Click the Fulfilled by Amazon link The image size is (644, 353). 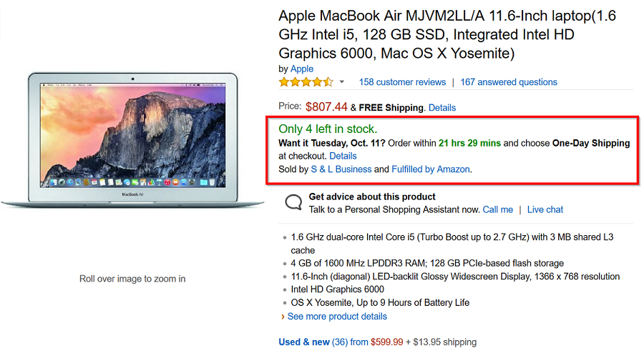(x=431, y=169)
